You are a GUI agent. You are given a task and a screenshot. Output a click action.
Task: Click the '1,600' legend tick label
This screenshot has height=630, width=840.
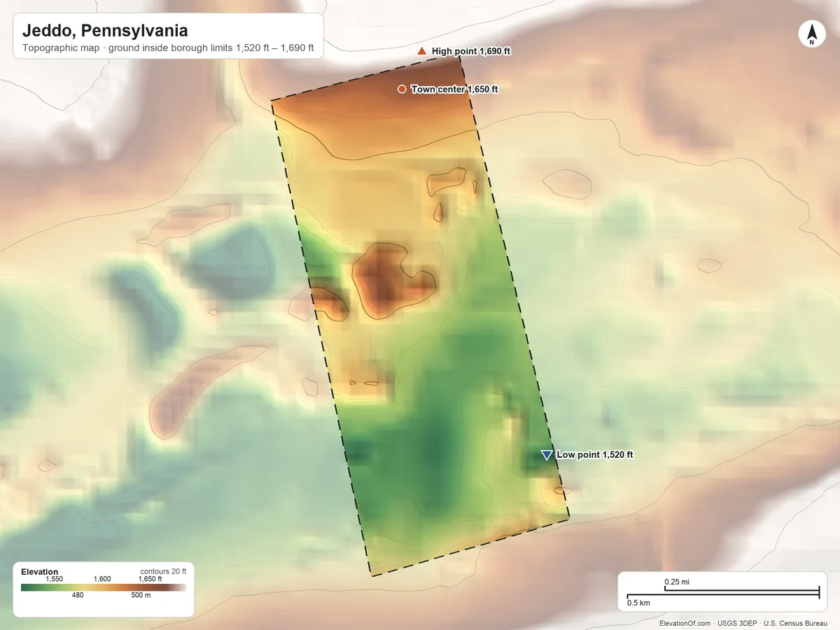pos(102,579)
